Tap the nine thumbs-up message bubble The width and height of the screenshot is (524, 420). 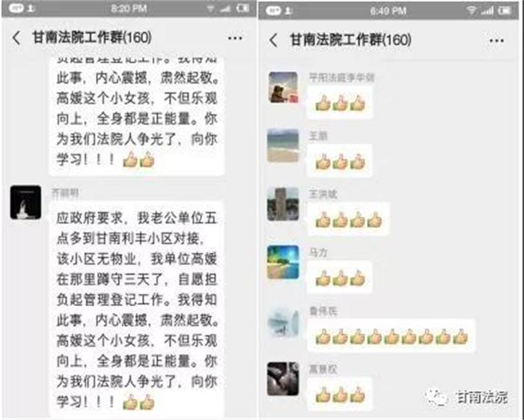point(391,336)
